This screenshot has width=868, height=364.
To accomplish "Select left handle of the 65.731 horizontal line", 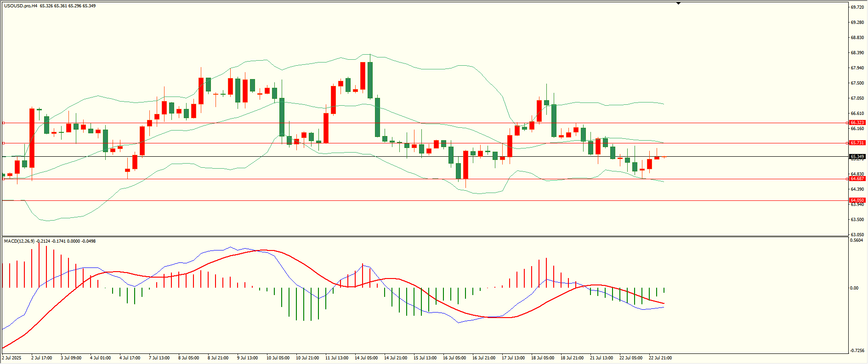I will (3, 143).
